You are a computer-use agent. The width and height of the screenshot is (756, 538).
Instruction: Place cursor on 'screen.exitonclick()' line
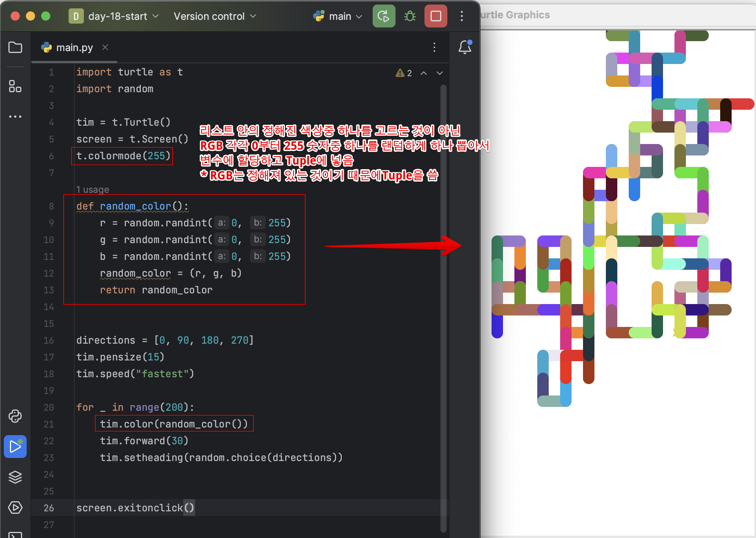click(x=135, y=508)
